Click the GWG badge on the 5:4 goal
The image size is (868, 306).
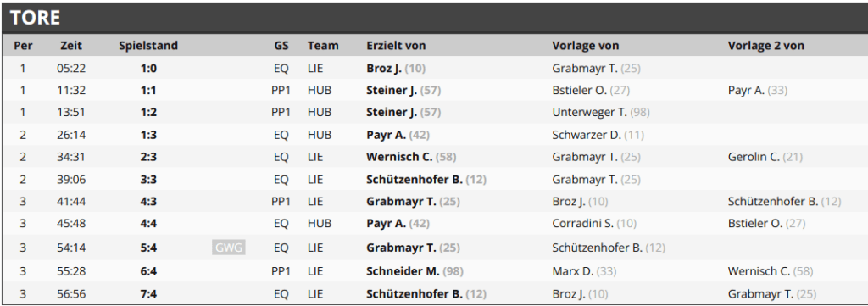(229, 248)
